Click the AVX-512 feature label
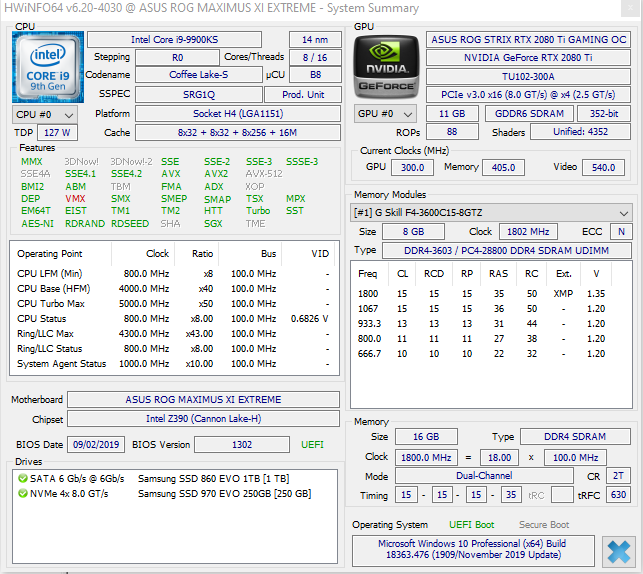 pos(264,174)
